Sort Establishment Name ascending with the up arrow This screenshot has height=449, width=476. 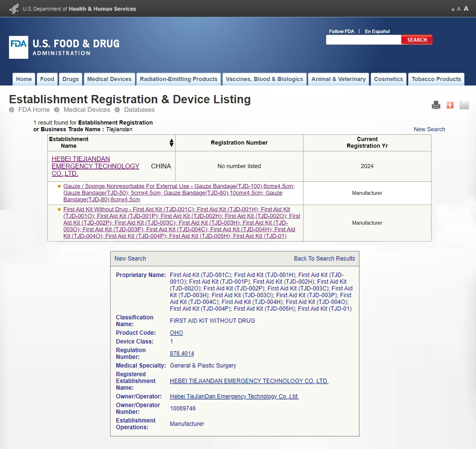coord(172,141)
